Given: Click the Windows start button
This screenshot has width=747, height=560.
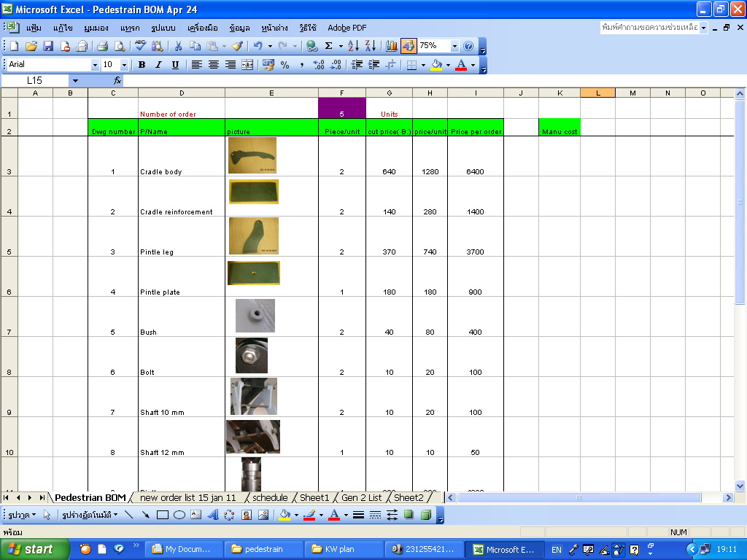Looking at the screenshot, I should click(31, 549).
